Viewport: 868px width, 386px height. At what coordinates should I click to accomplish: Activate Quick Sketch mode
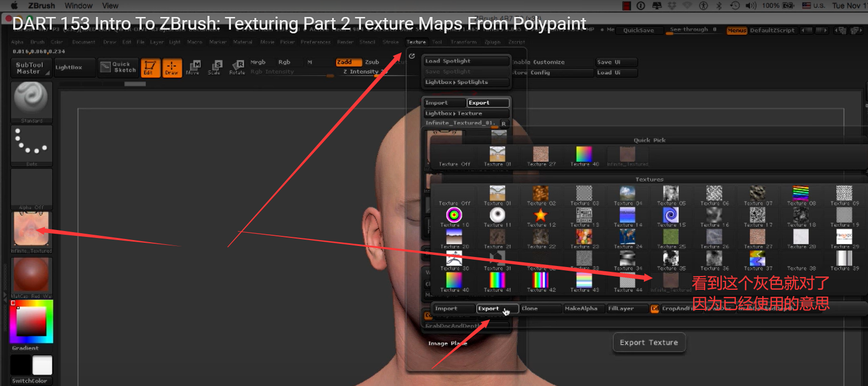tap(119, 67)
